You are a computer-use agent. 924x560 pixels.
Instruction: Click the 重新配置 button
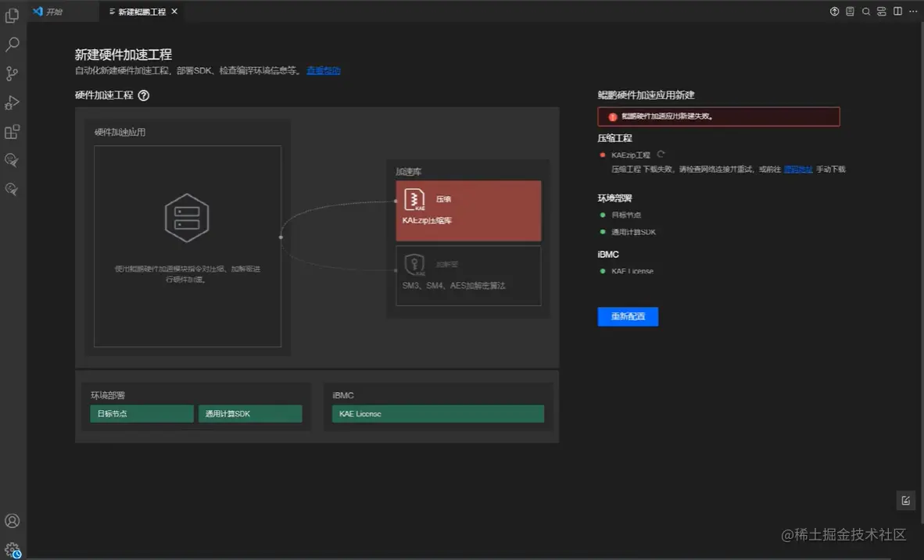coord(628,316)
